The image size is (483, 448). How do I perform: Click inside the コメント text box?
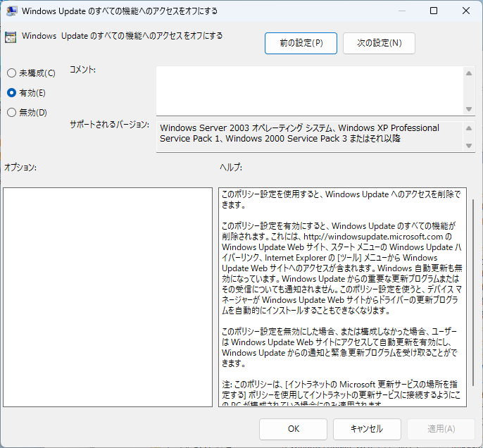[x=310, y=89]
